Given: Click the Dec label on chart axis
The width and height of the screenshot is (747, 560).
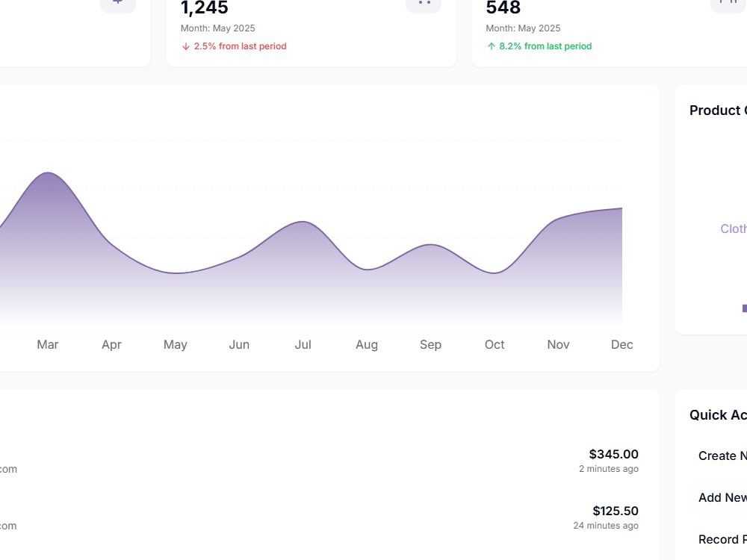Looking at the screenshot, I should click(622, 344).
